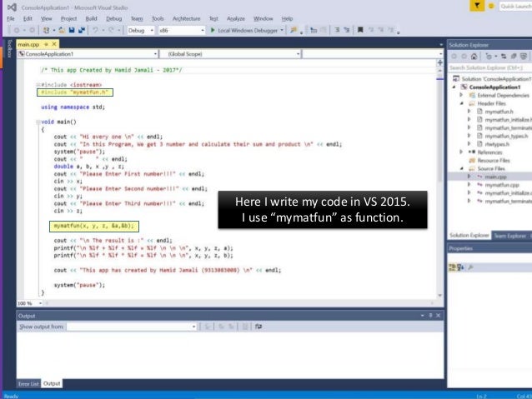The height and width of the screenshot is (399, 532).
Task: Click Collapse All icon in Solution Explorer
Action: pyautogui.click(x=514, y=57)
